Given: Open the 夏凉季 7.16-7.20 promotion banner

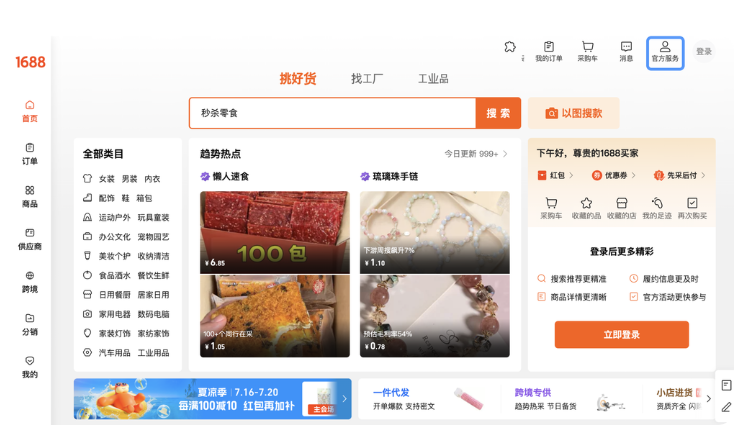Looking at the screenshot, I should pyautogui.click(x=212, y=399).
